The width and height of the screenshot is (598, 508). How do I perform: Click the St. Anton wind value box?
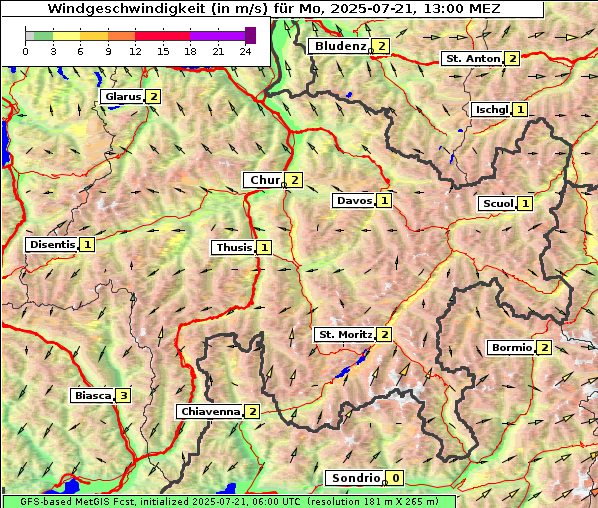(x=512, y=59)
